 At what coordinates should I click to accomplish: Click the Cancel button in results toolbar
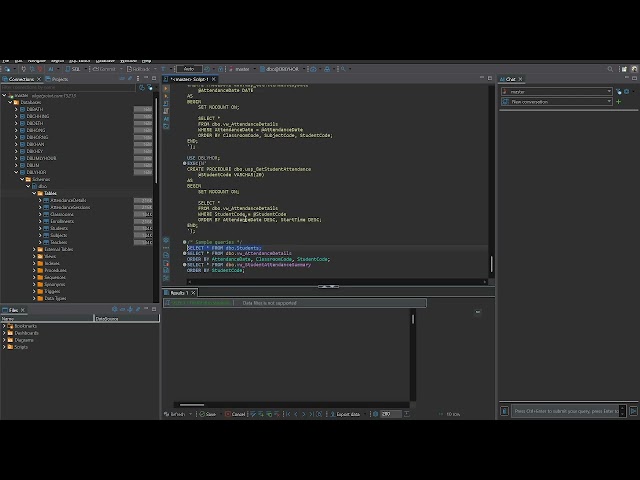pos(235,414)
